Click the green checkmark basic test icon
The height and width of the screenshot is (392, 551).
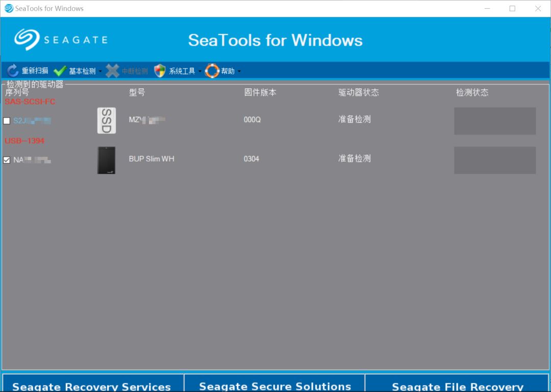[x=60, y=71]
